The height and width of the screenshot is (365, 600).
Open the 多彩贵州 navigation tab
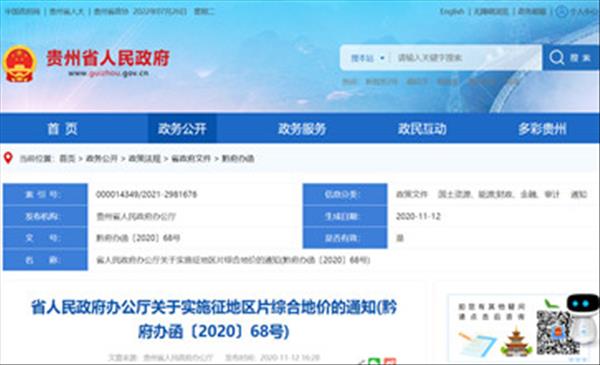542,129
